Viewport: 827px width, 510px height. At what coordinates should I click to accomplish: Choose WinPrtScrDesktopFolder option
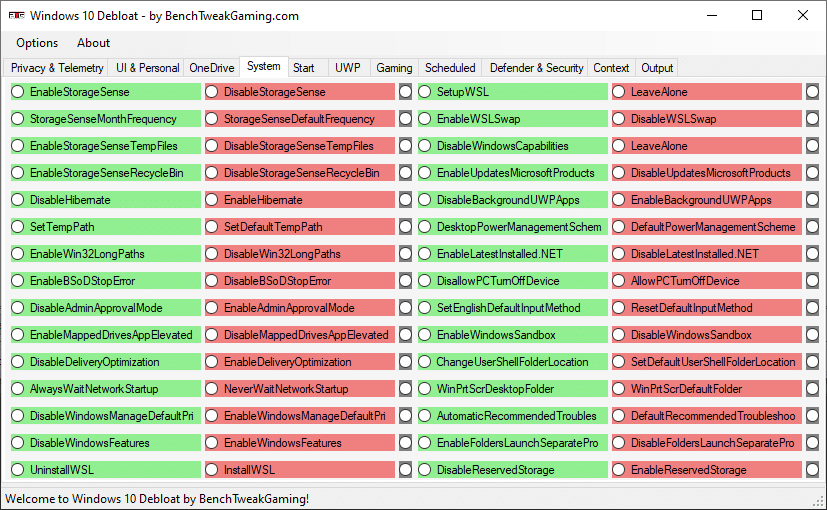tap(513, 389)
